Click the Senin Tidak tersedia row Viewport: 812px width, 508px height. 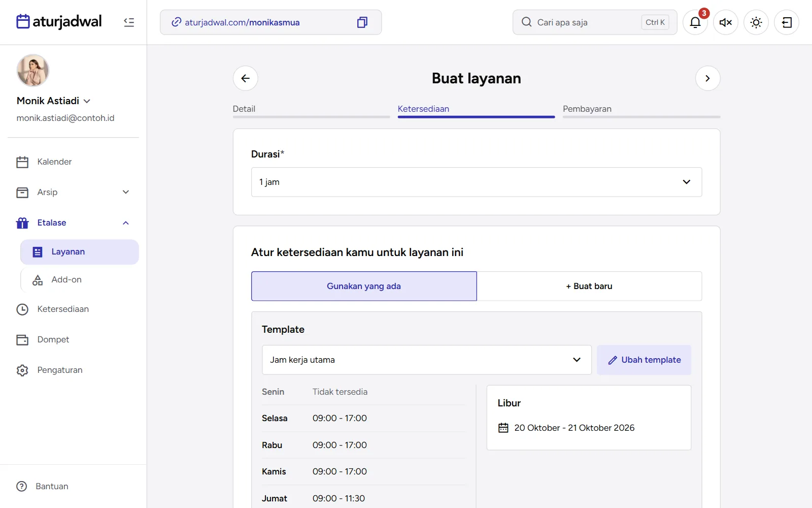tap(363, 392)
